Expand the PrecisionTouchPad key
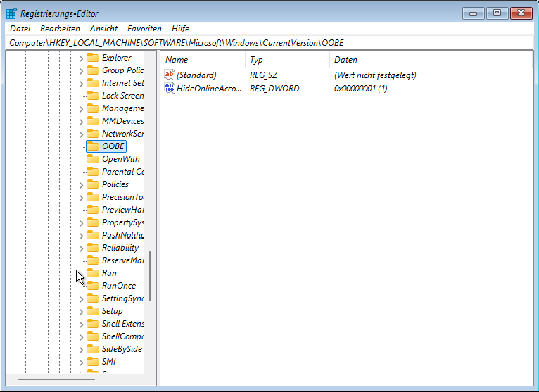The width and height of the screenshot is (539, 392). (81, 198)
